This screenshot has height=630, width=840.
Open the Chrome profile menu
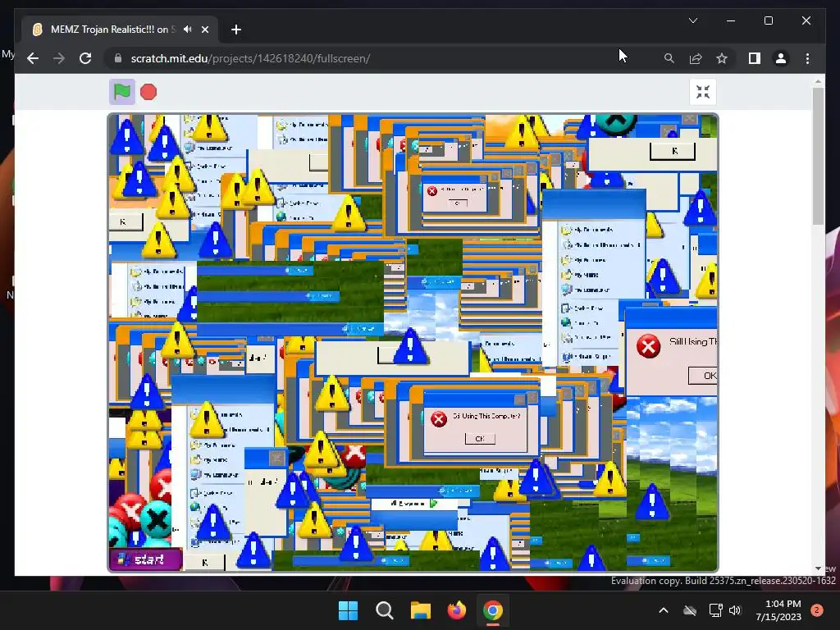coord(781,58)
